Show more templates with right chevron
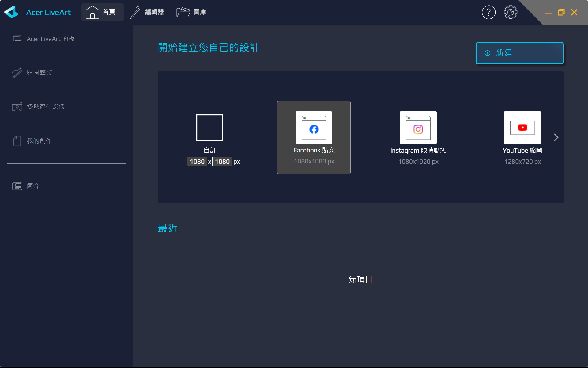The width and height of the screenshot is (588, 368). point(556,137)
